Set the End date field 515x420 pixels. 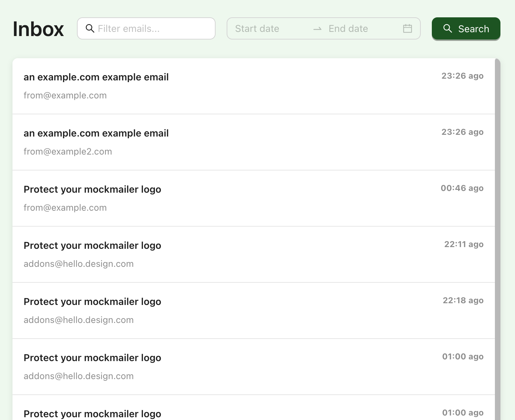[x=362, y=28]
